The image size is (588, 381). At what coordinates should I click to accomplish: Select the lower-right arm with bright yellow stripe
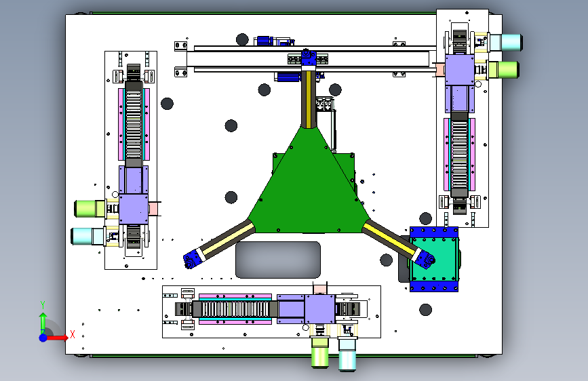pos(391,240)
